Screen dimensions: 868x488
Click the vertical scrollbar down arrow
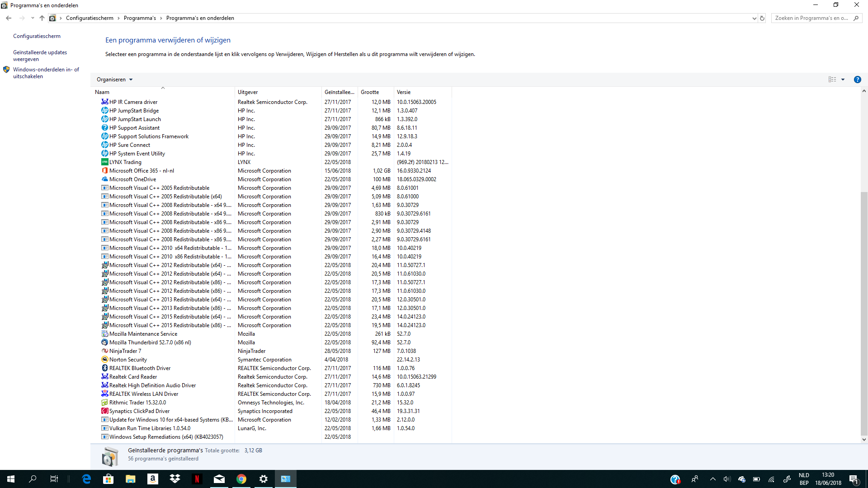pos(864,439)
